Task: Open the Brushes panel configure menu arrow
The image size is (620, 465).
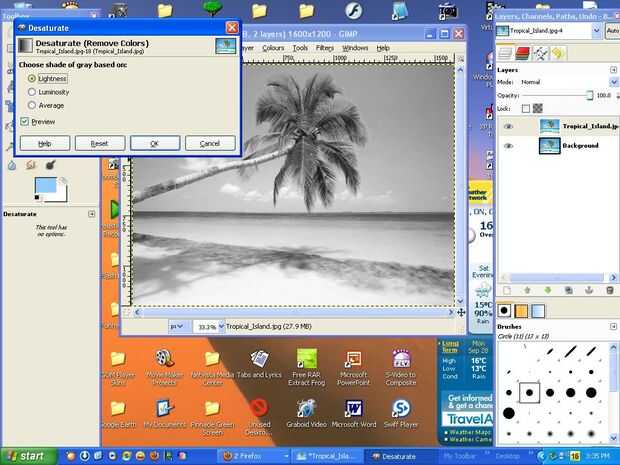Action: pyautogui.click(x=613, y=327)
